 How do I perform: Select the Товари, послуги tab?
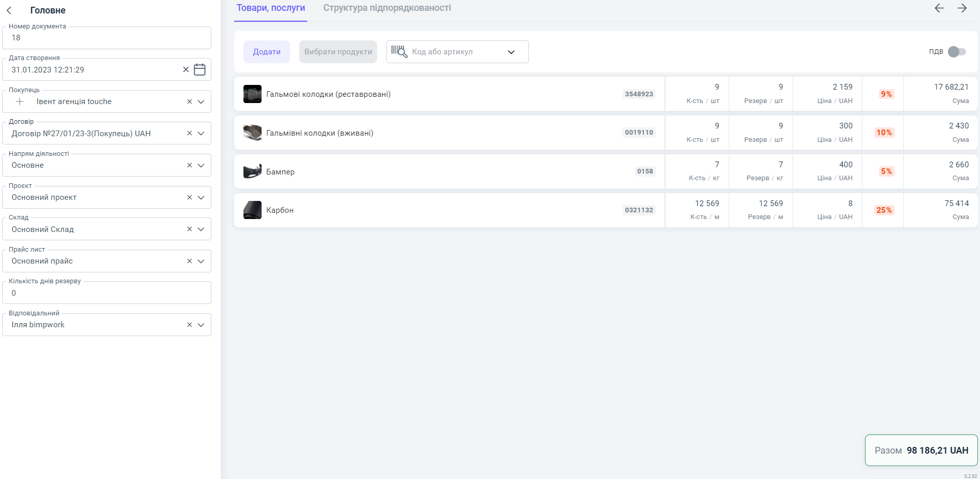(270, 8)
